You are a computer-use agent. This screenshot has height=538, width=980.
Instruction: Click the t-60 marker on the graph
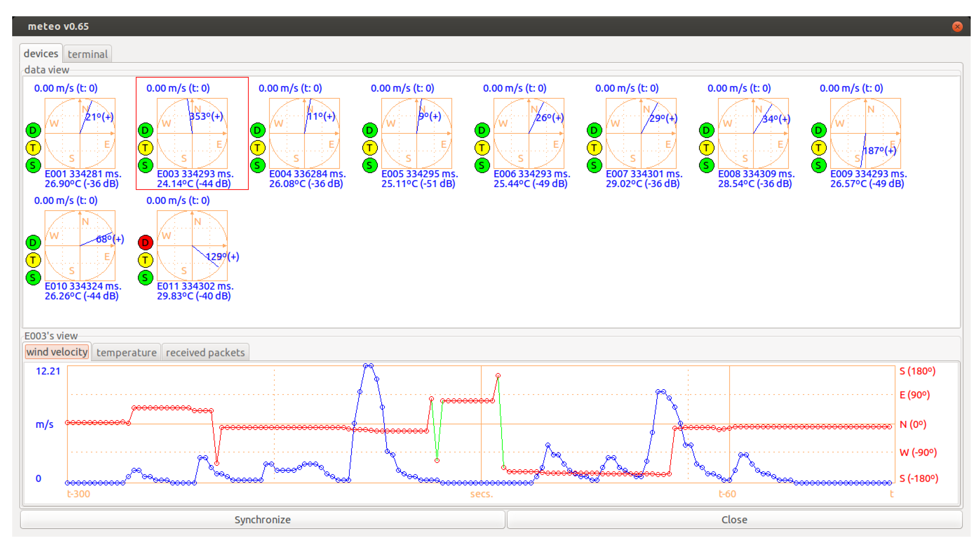click(x=727, y=494)
